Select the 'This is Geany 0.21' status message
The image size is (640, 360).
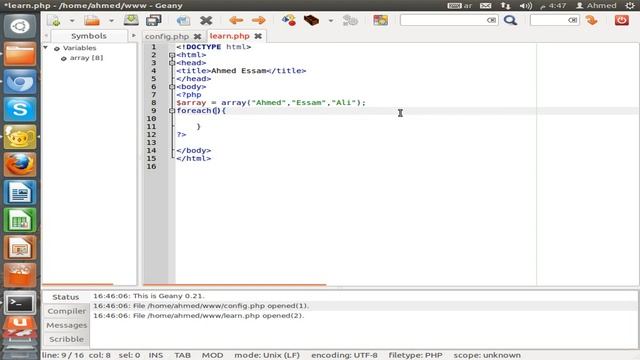pos(149,296)
